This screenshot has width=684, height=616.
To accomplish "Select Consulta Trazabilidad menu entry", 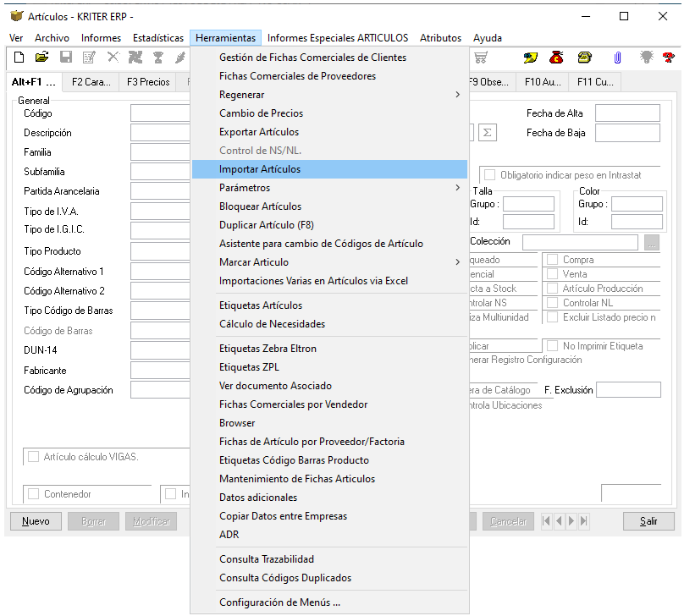I will pos(329,559).
